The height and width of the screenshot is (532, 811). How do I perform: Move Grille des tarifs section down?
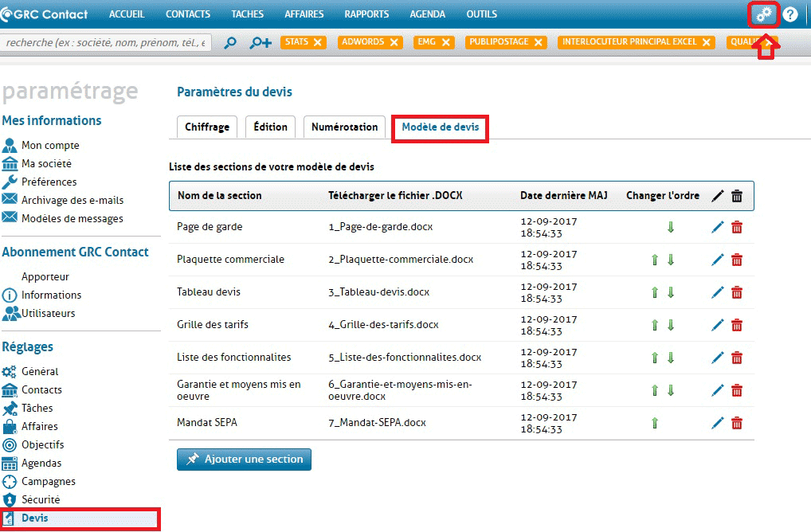(671, 325)
